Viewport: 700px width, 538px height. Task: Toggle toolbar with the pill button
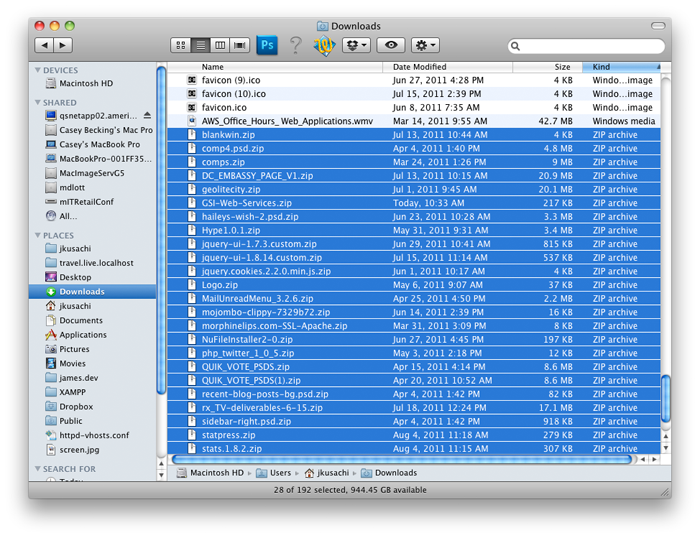click(x=658, y=26)
